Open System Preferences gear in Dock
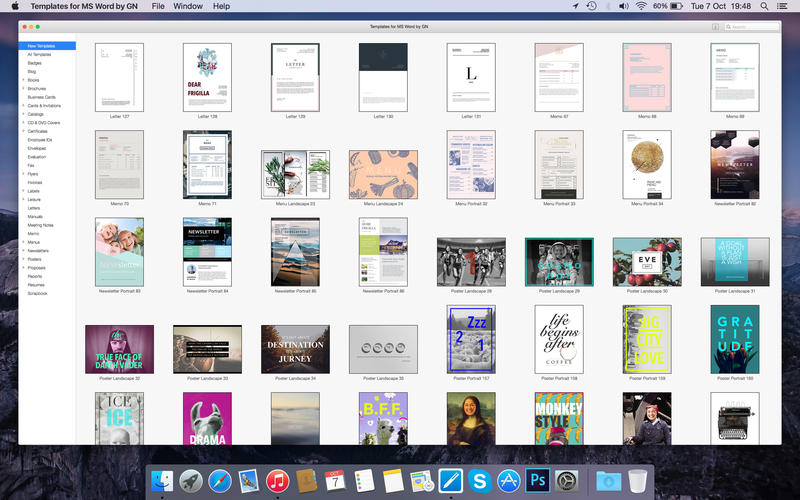This screenshot has width=800, height=500. click(566, 481)
